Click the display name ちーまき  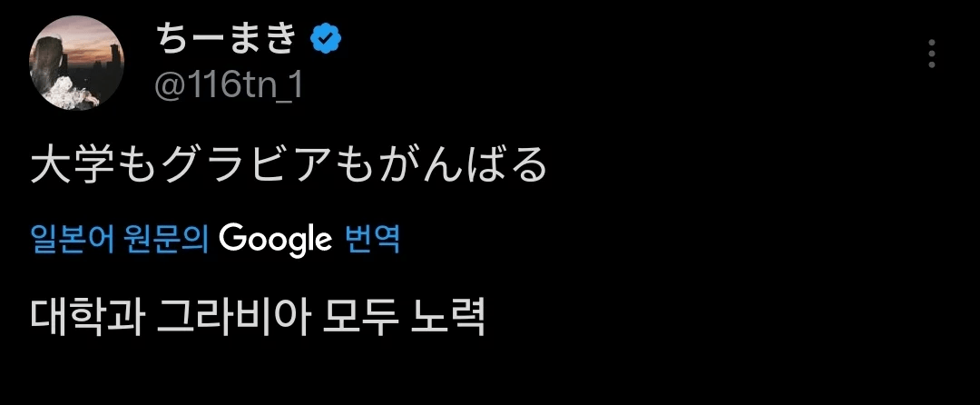(227, 38)
